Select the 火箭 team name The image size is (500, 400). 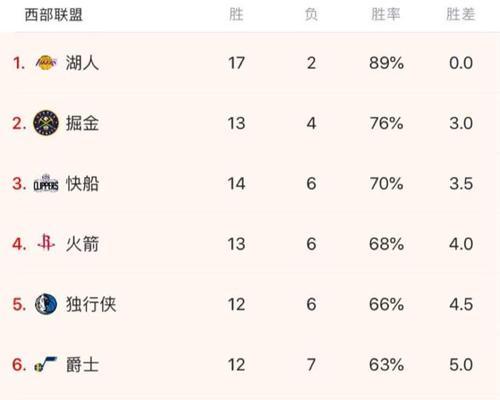[x=82, y=244]
